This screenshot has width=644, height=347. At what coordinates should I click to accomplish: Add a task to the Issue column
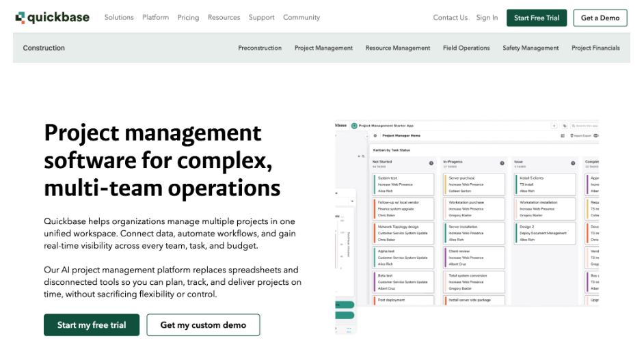573,163
